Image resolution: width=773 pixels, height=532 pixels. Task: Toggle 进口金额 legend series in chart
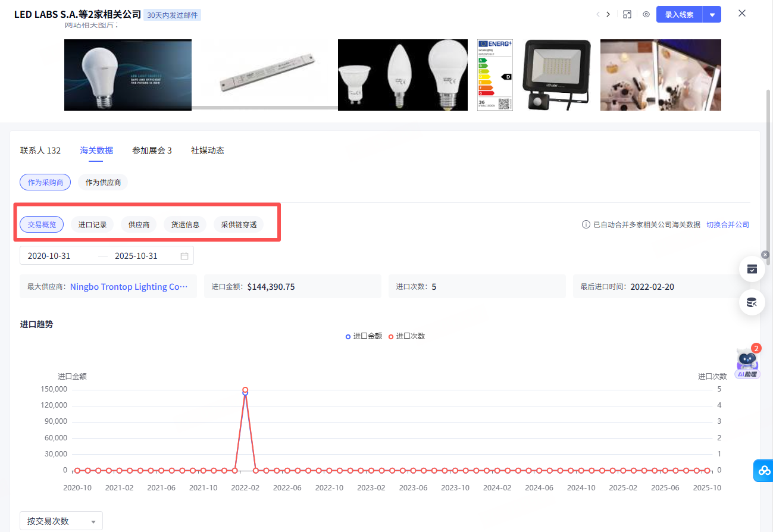pos(364,336)
